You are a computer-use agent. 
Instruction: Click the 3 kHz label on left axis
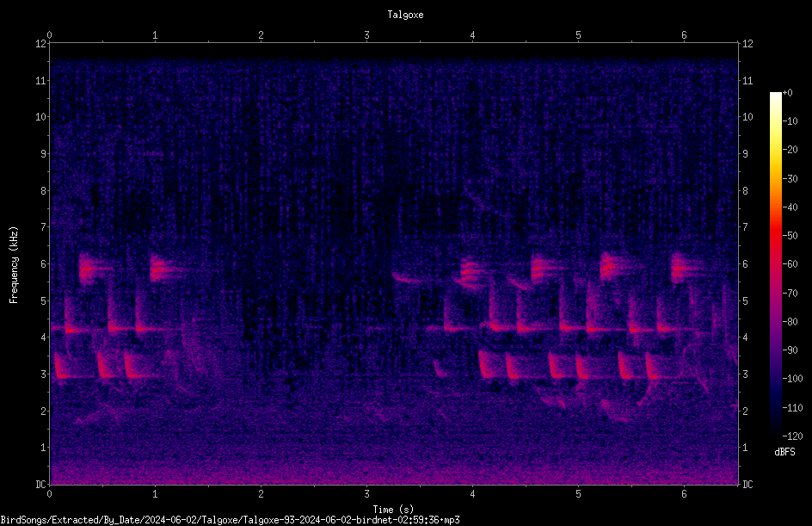point(44,374)
